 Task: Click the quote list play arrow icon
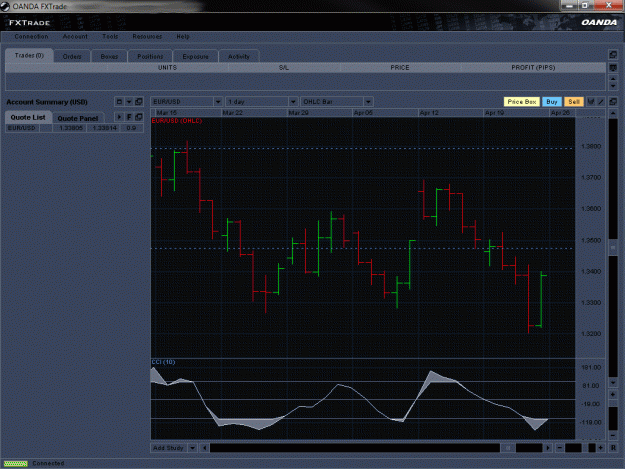119,117
